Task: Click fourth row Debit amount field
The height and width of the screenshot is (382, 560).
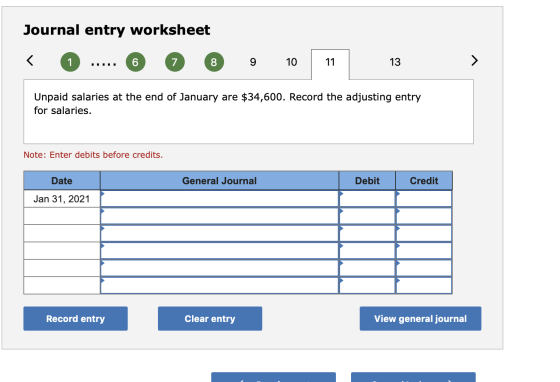Action: point(367,251)
